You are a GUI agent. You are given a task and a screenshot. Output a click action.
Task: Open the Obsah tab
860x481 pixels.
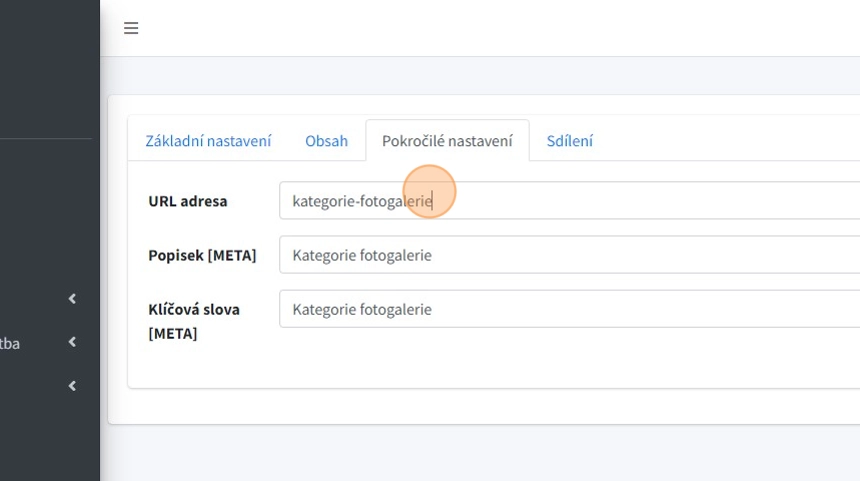tap(326, 141)
